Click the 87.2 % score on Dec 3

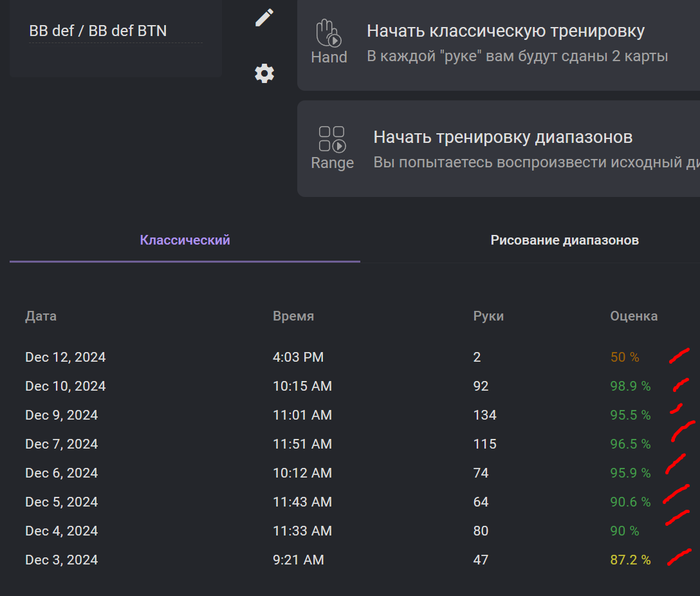point(630,560)
